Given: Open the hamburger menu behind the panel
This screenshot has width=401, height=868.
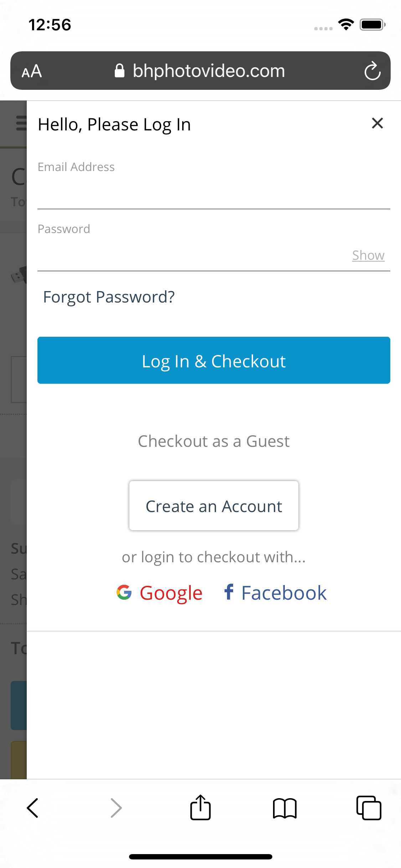Looking at the screenshot, I should coord(21,123).
